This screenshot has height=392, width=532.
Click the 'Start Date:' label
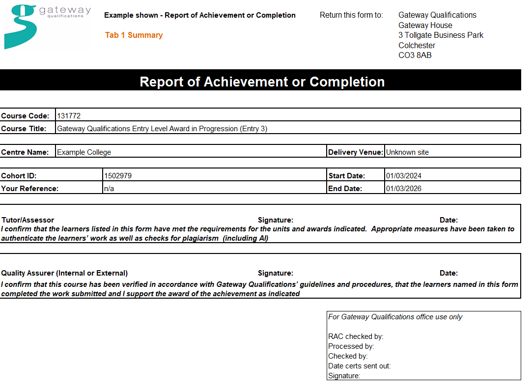(347, 176)
